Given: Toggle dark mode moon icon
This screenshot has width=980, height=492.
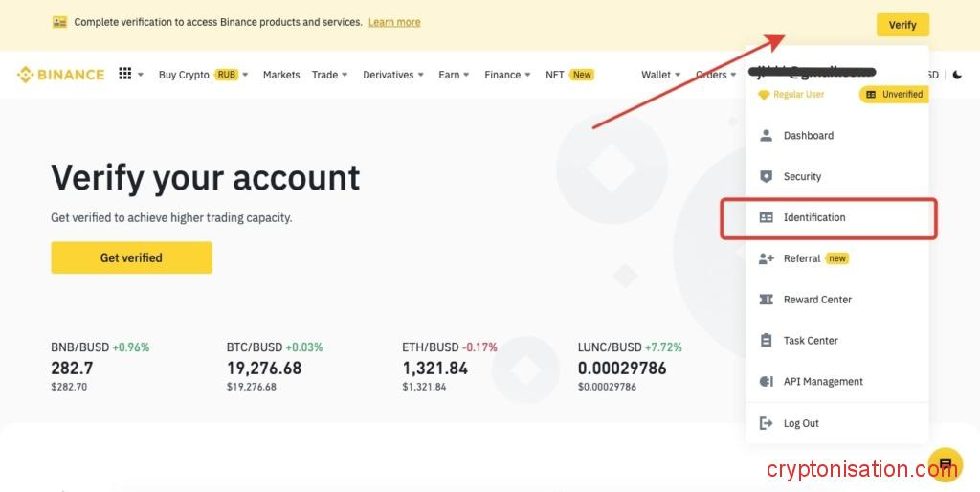Looking at the screenshot, I should pyautogui.click(x=957, y=75).
